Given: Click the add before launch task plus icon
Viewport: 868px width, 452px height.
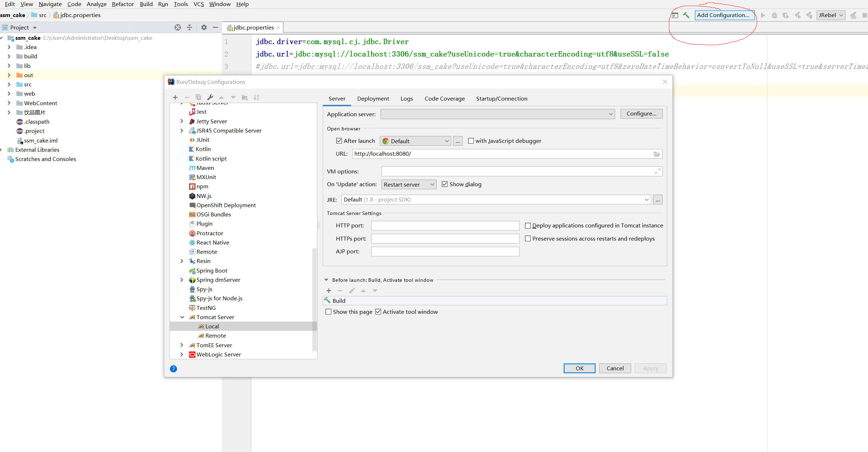Looking at the screenshot, I should [329, 291].
